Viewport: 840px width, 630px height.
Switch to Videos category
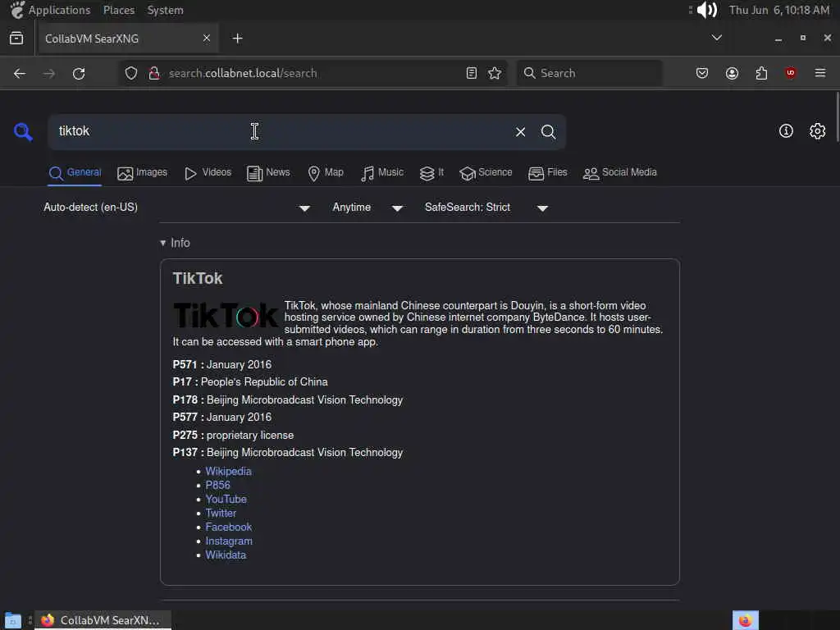click(208, 172)
